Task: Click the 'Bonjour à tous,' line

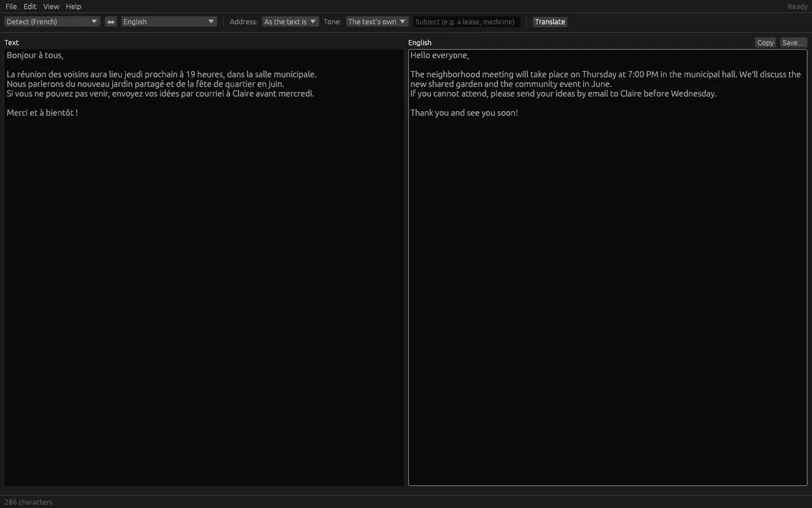Action: coord(35,56)
